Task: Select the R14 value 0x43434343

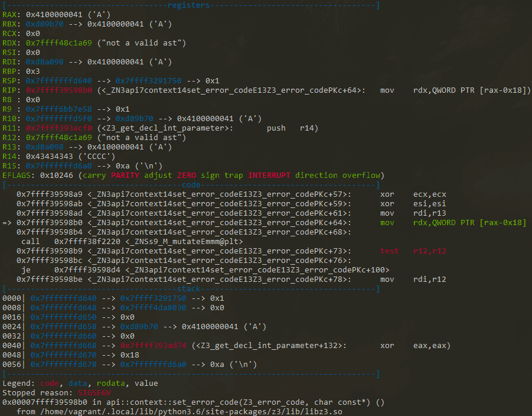Action: 50,157
